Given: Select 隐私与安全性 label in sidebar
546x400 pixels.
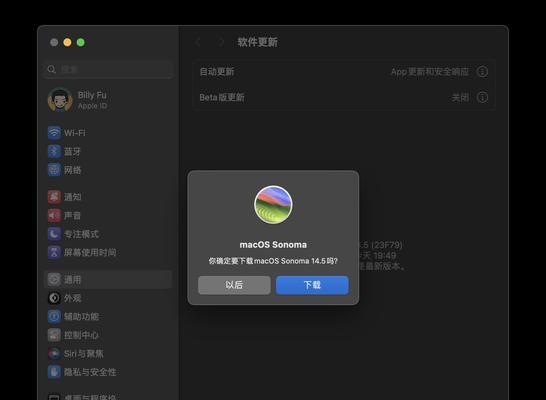Looking at the screenshot, I should [x=90, y=372].
